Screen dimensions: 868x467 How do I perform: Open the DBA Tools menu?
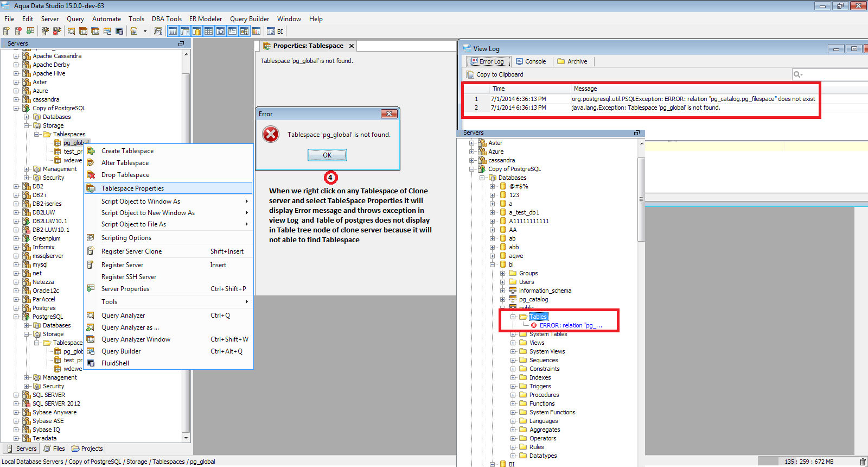(167, 19)
